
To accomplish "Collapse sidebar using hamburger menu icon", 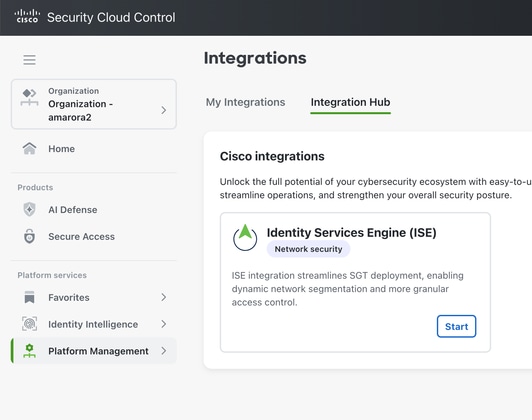I will [x=30, y=60].
